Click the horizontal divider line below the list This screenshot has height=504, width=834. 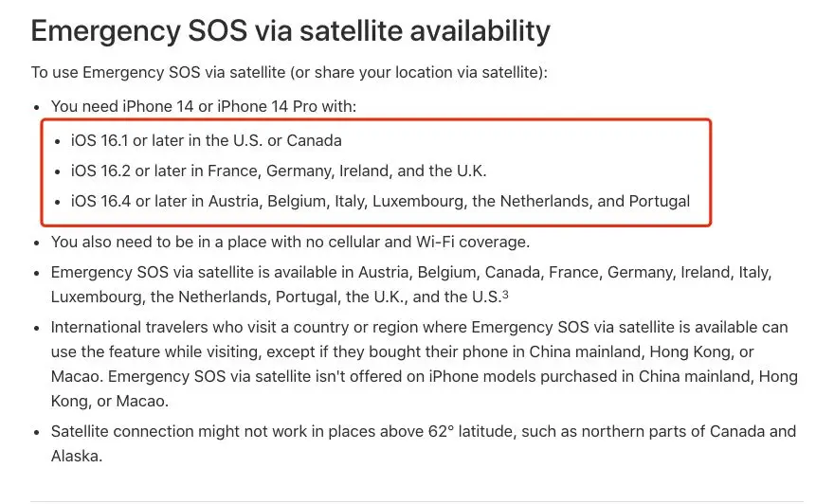click(417, 501)
